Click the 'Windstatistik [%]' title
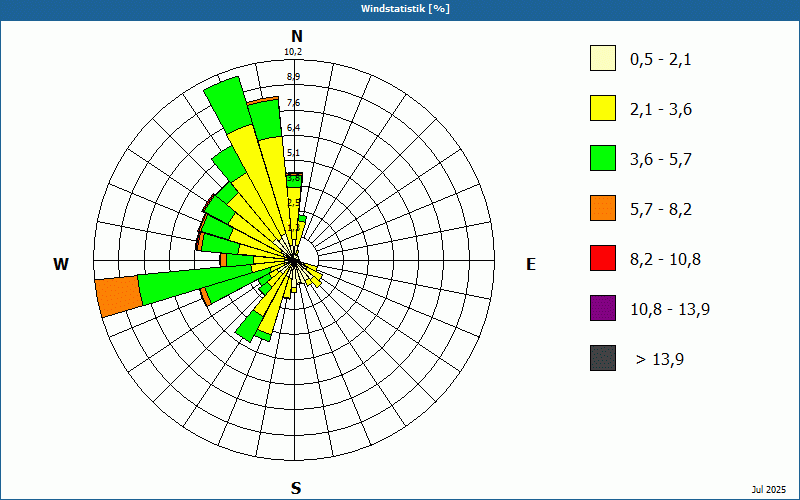 (405, 9)
